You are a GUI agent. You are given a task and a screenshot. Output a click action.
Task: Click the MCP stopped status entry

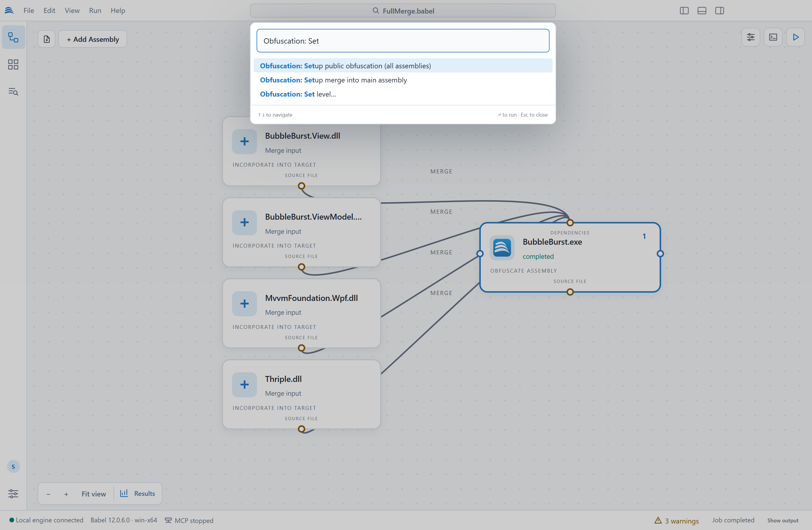coord(189,521)
